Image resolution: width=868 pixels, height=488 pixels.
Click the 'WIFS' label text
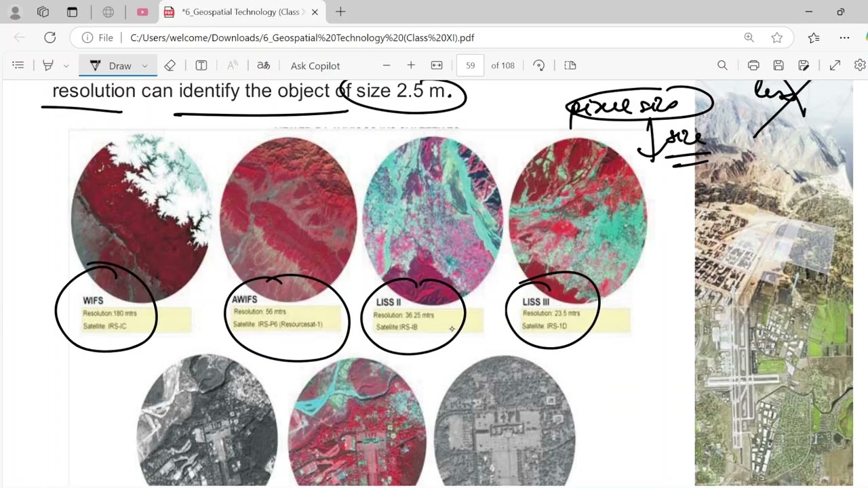[93, 300]
